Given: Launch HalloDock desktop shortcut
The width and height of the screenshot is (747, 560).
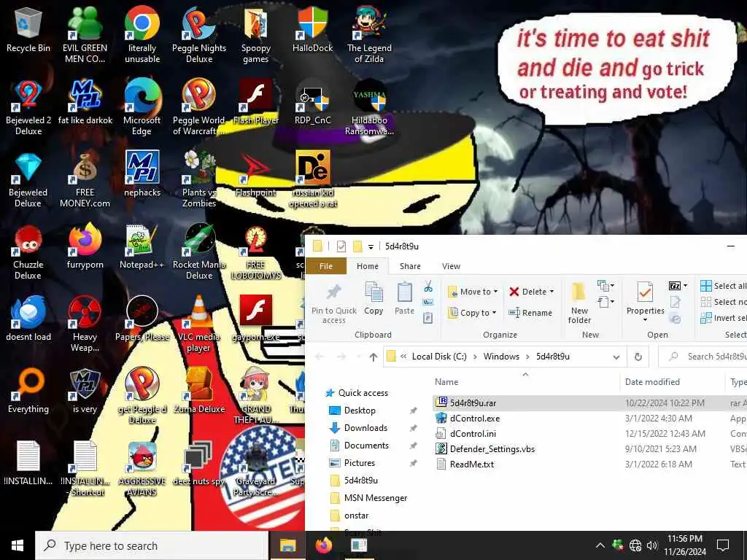Looking at the screenshot, I should (312, 29).
